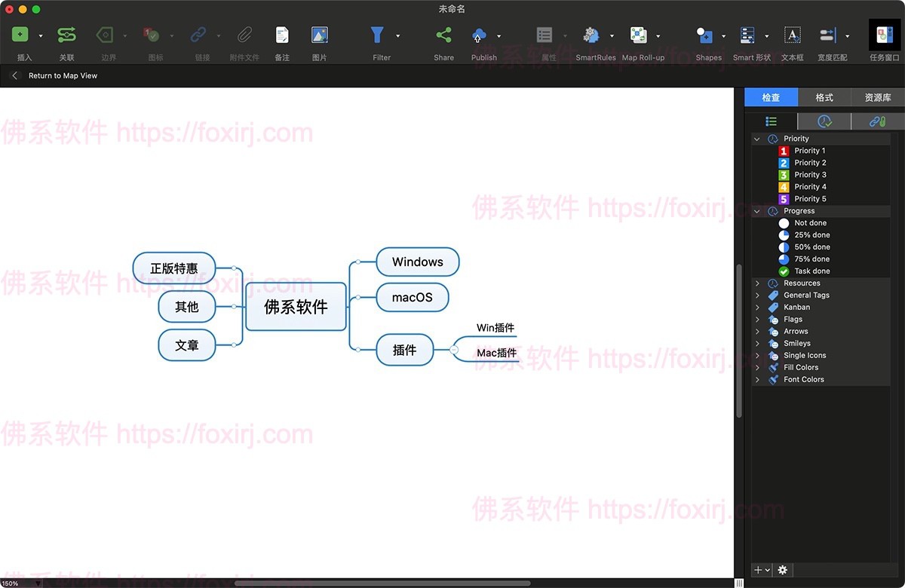Click the 关联 (Relationship) toolbar icon

tap(66, 35)
